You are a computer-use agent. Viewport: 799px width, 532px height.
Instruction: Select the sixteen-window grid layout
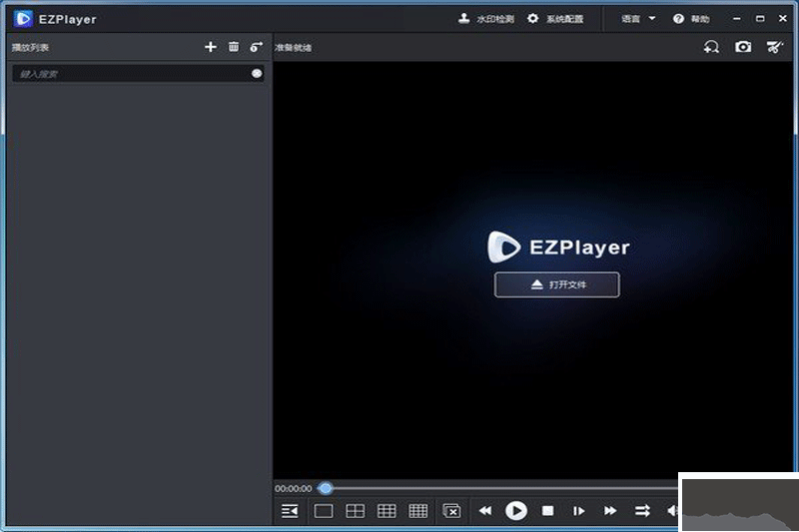point(418,511)
